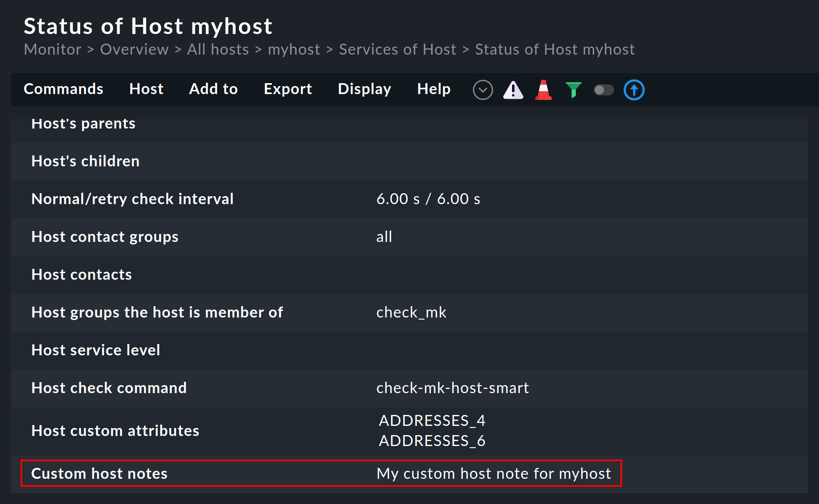Click Monitor in the breadcrumb trail
Screen dimensions: 819x504
point(52,49)
